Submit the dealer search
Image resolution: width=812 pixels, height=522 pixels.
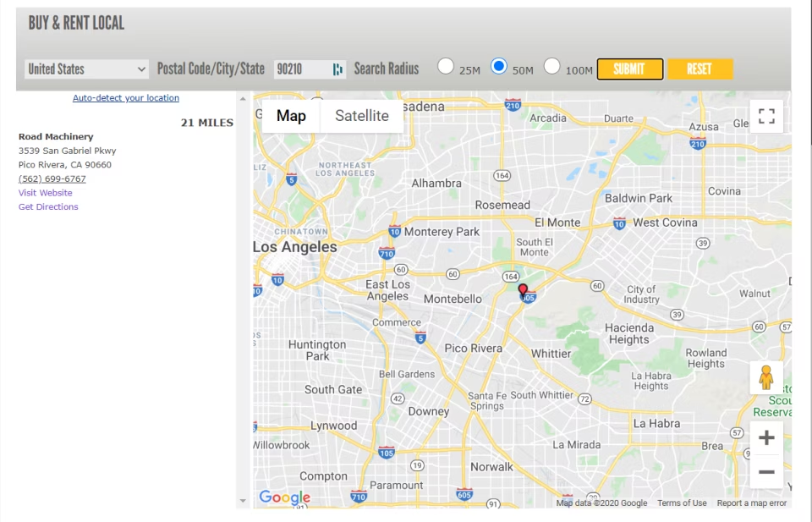[629, 69]
